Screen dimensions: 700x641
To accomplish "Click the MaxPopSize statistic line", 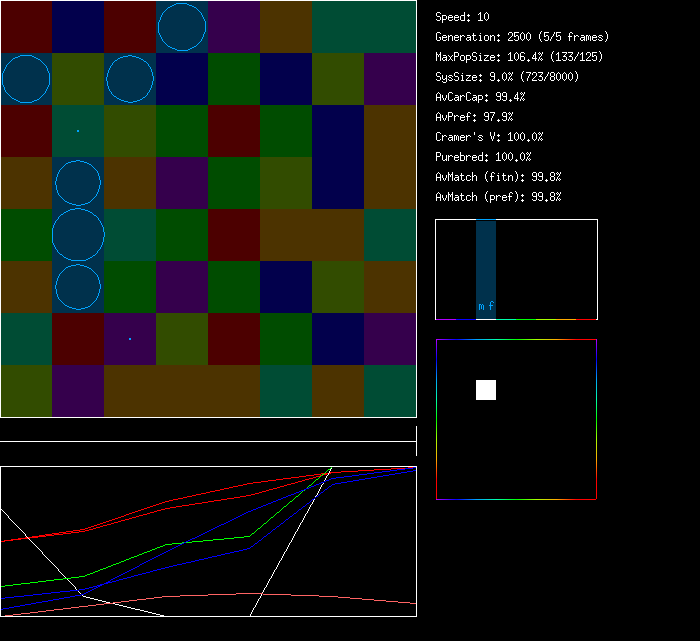I will (518, 57).
